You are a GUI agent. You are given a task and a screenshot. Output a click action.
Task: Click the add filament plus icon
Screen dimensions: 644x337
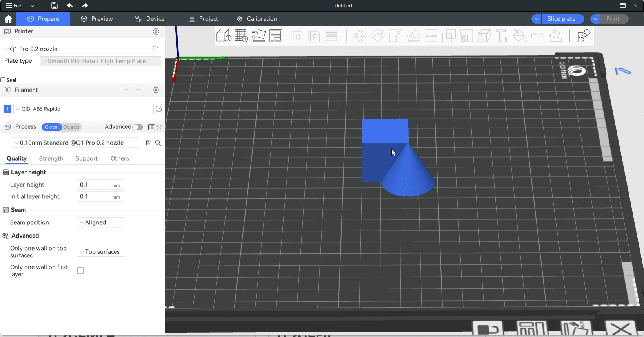(126, 90)
